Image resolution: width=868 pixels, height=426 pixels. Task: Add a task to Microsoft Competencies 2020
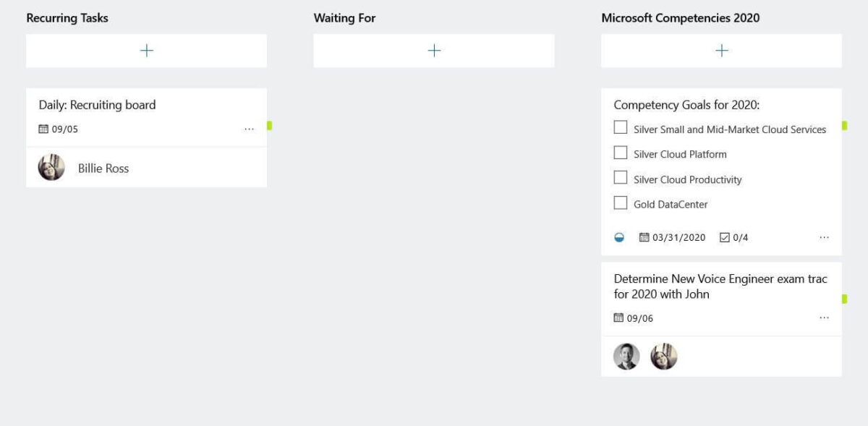tap(722, 50)
